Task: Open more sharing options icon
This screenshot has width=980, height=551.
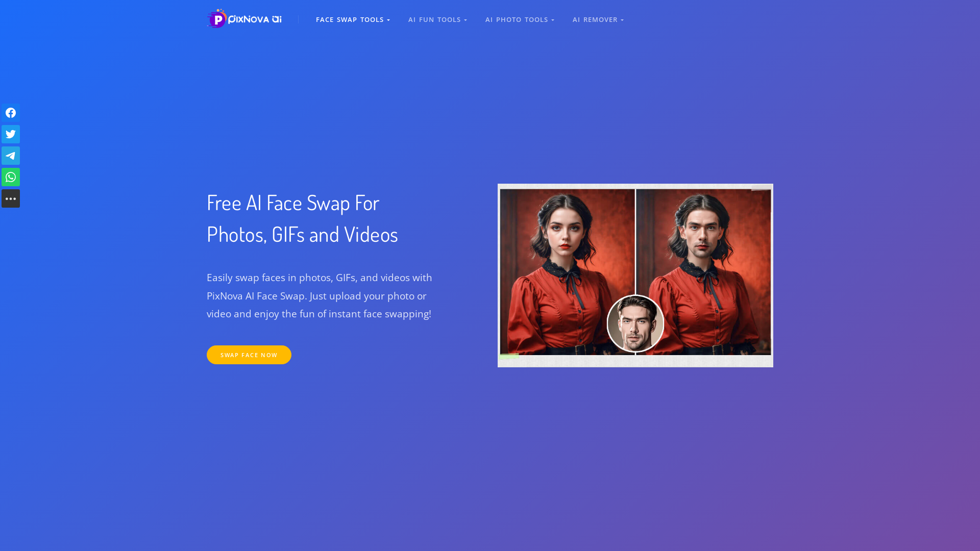Action: pos(11,198)
